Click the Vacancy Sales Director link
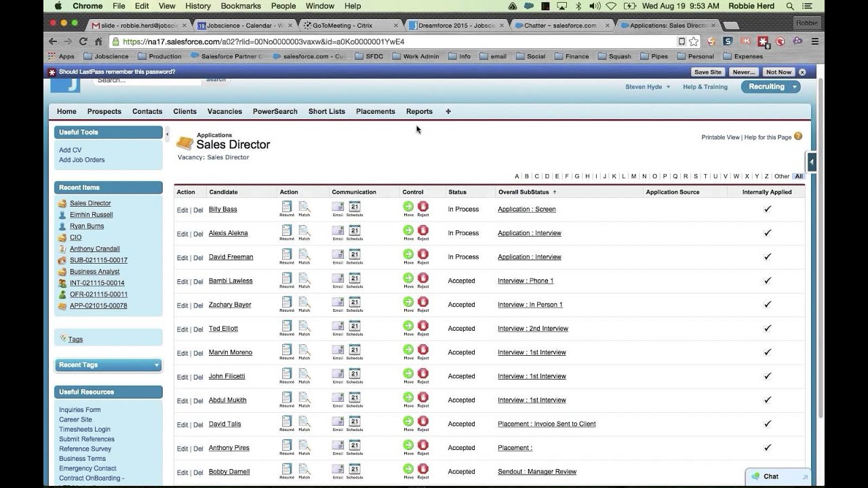The image size is (868, 488). pyautogui.click(x=228, y=157)
